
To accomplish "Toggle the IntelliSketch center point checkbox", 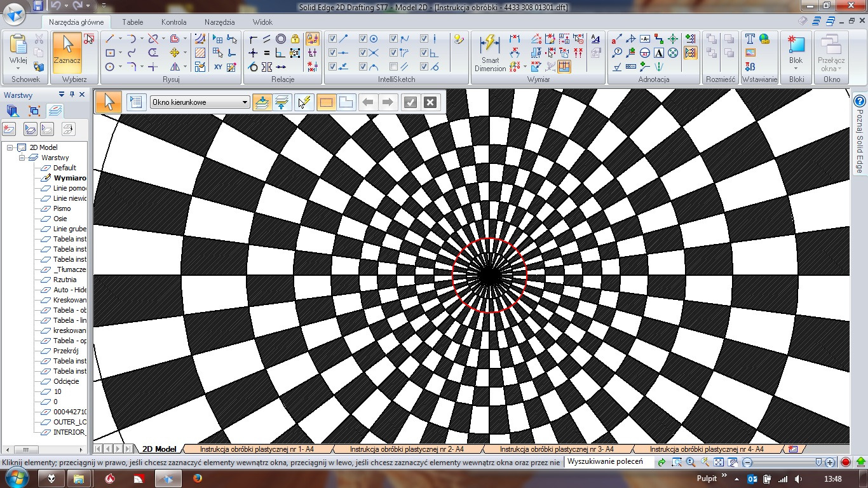I will (363, 39).
